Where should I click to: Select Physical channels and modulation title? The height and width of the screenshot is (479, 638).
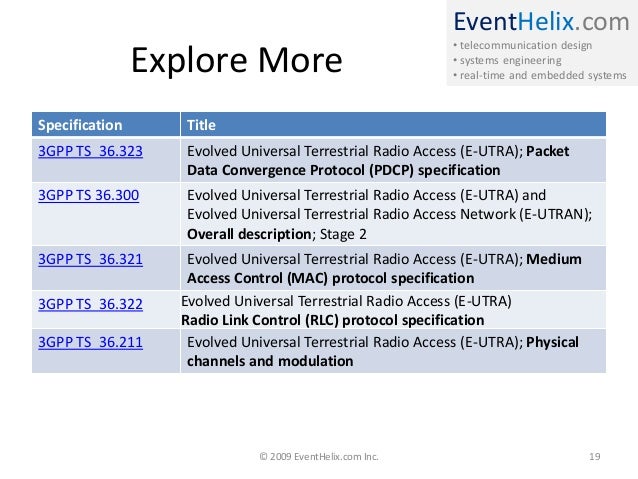[382, 352]
